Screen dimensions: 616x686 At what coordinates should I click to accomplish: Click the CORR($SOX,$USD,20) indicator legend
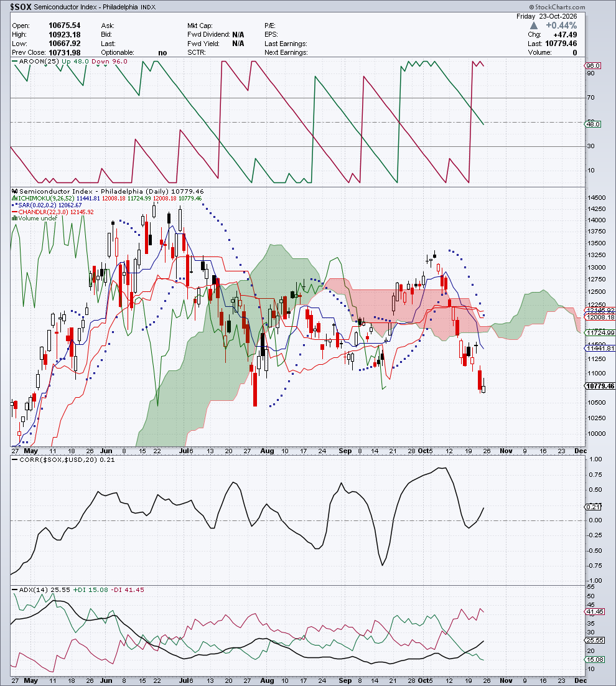pos(58,460)
